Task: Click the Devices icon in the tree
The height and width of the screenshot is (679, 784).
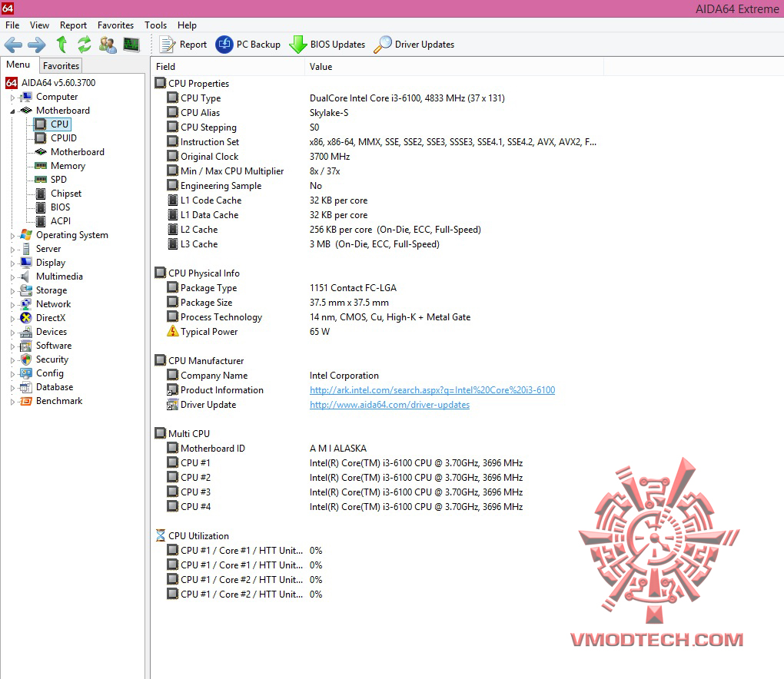Action: 26,332
